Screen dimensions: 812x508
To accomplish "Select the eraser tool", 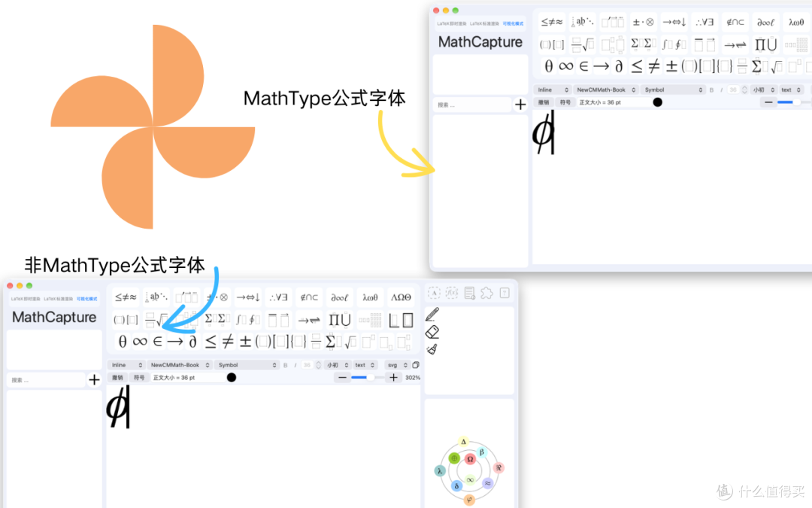I will coord(432,332).
